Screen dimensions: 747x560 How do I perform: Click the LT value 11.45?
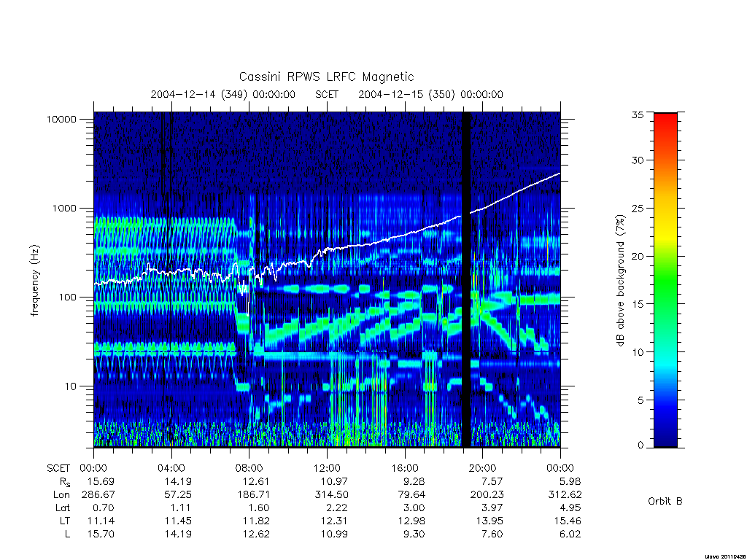178,521
